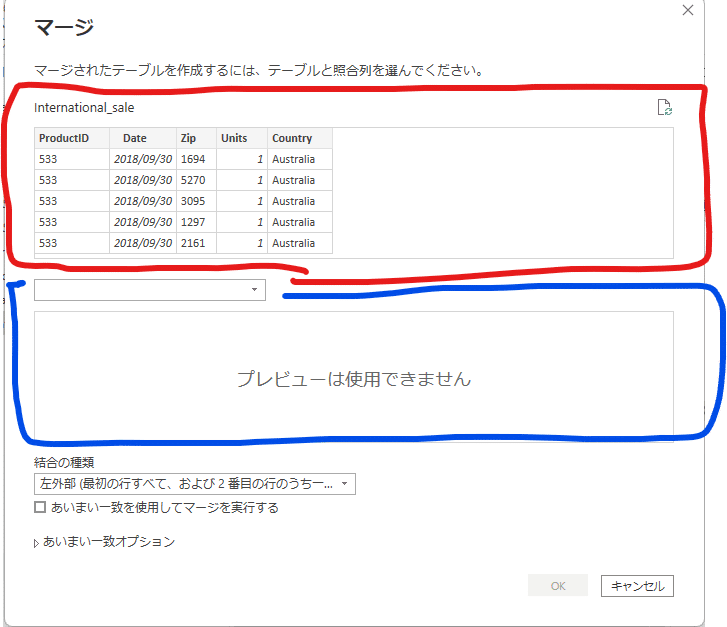Image resolution: width=727 pixels, height=627 pixels.
Task: Select the Date column header
Action: [143, 138]
